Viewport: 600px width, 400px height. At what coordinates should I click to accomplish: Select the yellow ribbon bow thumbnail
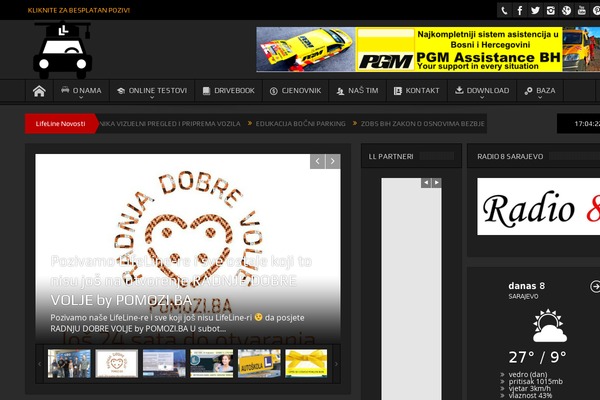(307, 364)
